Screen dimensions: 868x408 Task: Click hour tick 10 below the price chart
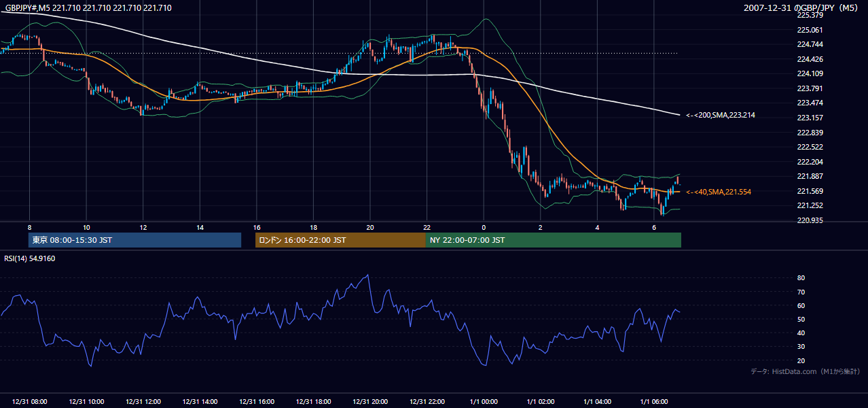[x=86, y=227]
